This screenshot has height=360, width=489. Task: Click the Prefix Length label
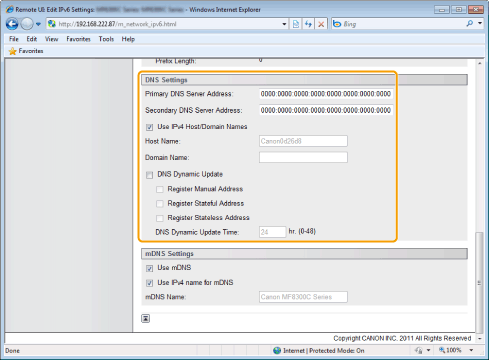176,61
